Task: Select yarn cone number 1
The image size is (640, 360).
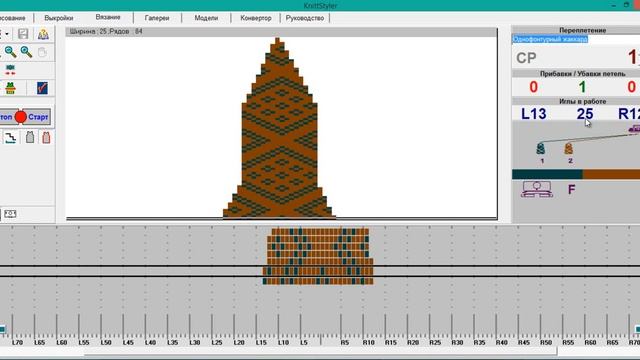Action: [541, 149]
